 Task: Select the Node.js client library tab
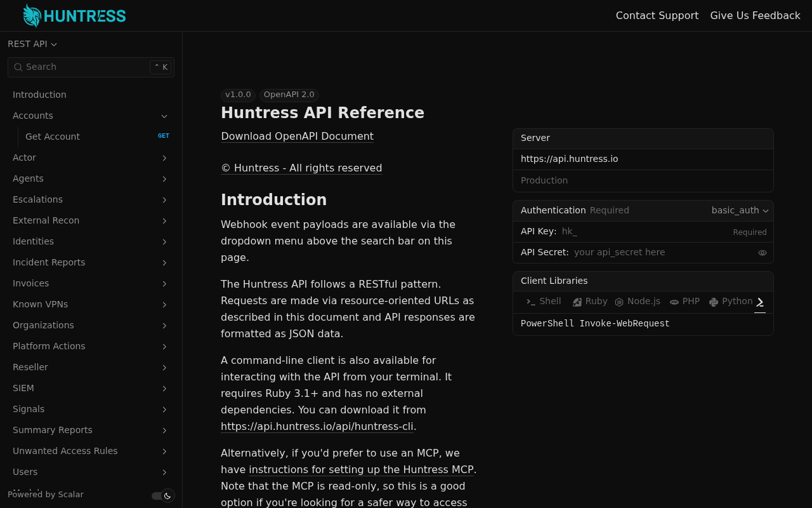click(x=638, y=302)
